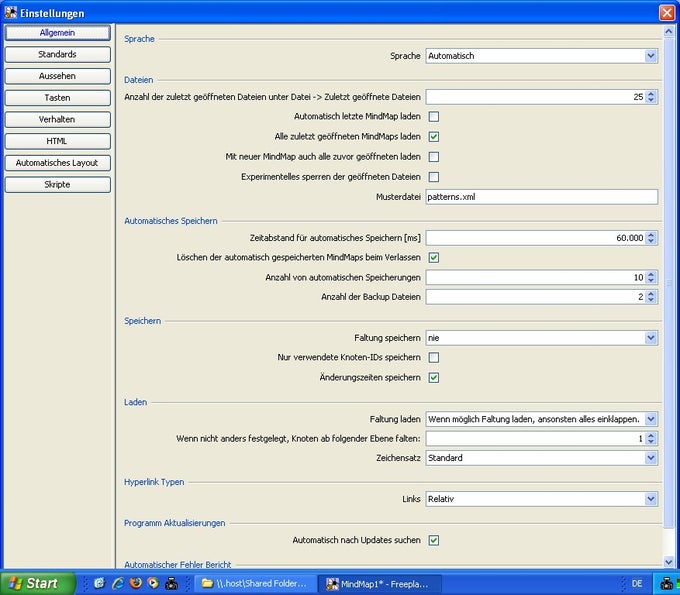Increase Anzahl von automatischen Speicherungen
This screenshot has height=595, width=680.
(651, 274)
